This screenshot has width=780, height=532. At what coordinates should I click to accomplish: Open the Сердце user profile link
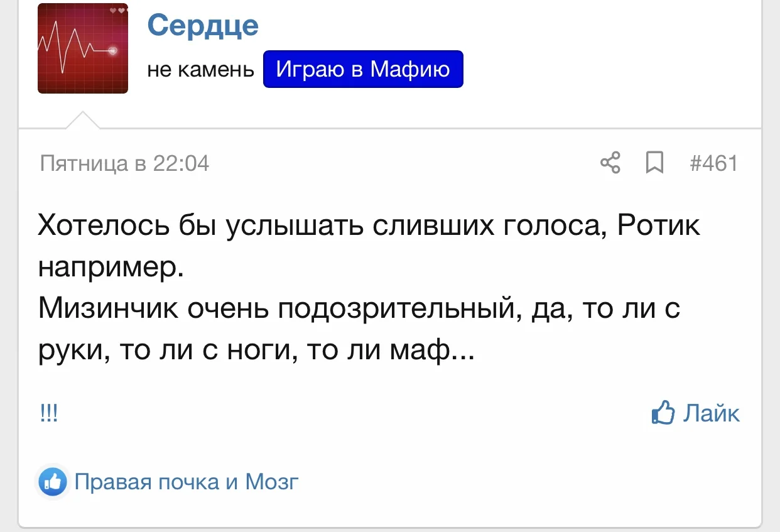click(x=203, y=25)
